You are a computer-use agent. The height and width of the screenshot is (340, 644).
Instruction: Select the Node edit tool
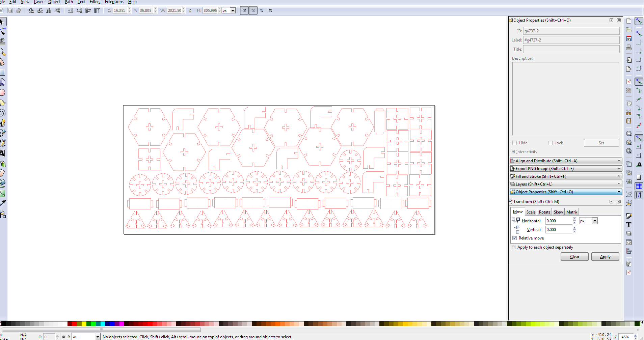(x=2, y=32)
